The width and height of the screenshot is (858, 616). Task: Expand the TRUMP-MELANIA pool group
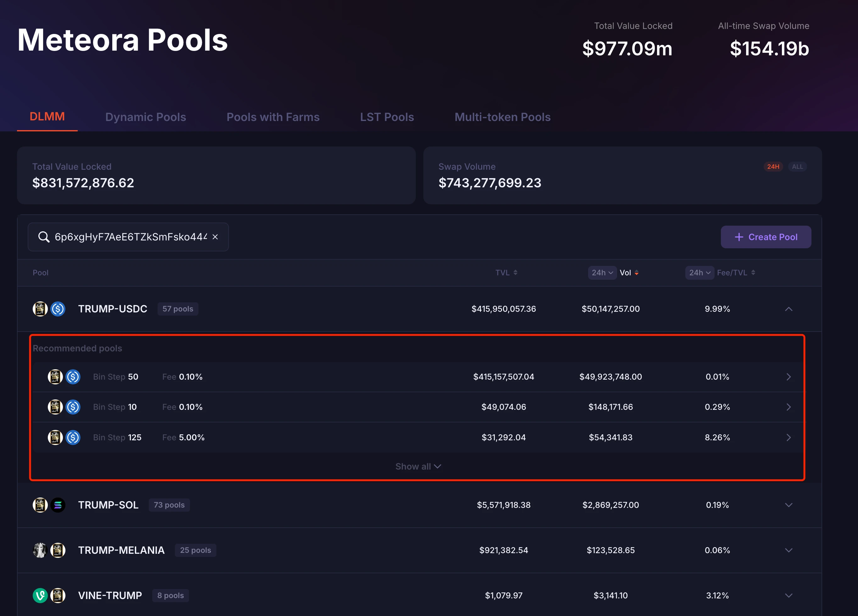click(789, 550)
